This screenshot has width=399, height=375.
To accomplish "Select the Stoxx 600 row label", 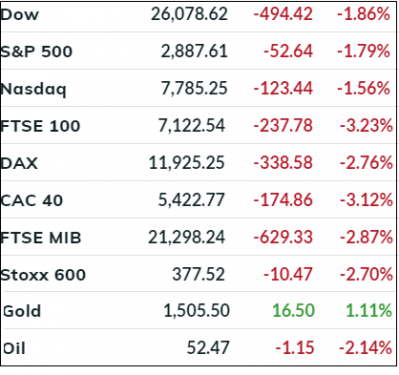I will tap(43, 275).
